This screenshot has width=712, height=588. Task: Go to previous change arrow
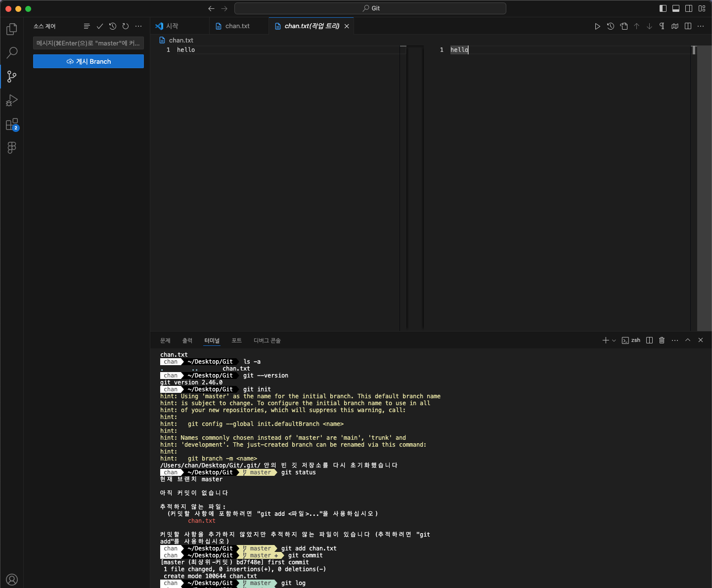click(637, 26)
